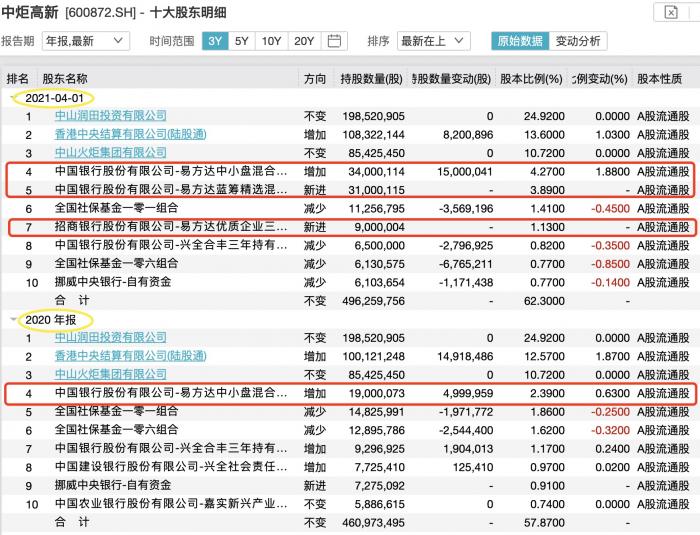Click holding value 19,000,073
Image resolution: width=700 pixels, height=535 pixels.
click(x=376, y=393)
